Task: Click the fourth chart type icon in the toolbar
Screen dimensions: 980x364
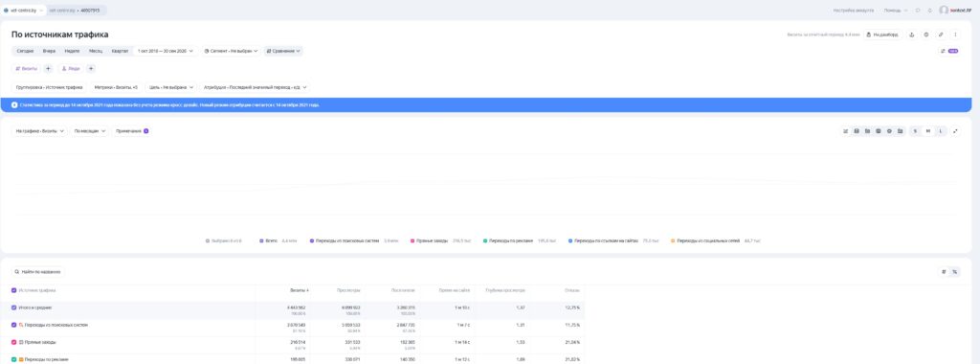Action: point(879,130)
